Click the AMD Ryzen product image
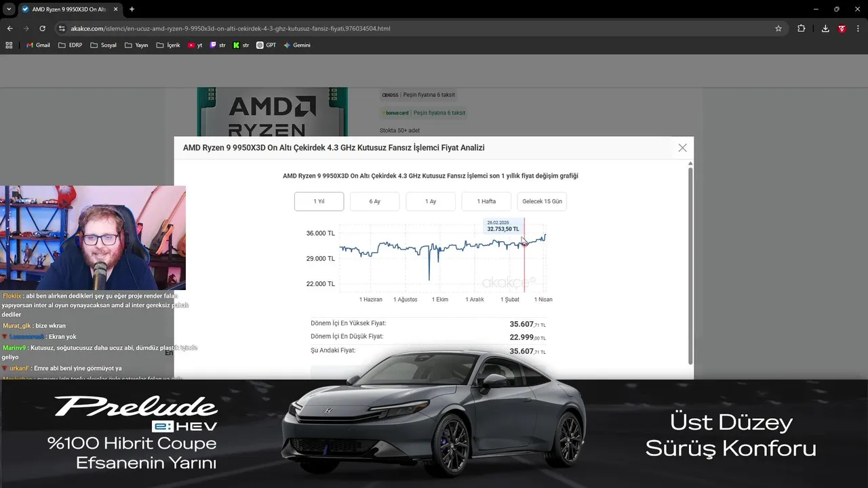Screen dimensions: 868x488 point(272,113)
